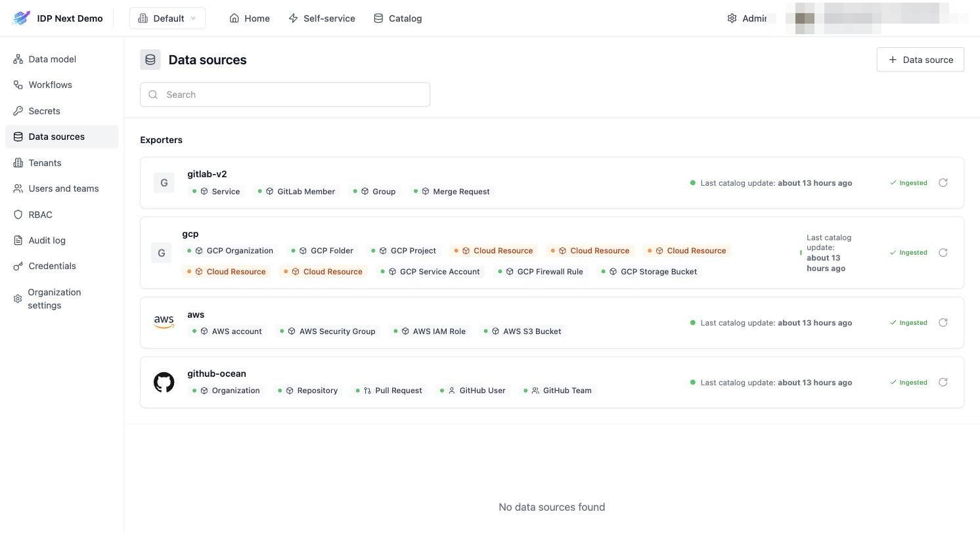Click refresh icon on github-ocean row
Viewport: 980px width, 533px height.
point(943,382)
